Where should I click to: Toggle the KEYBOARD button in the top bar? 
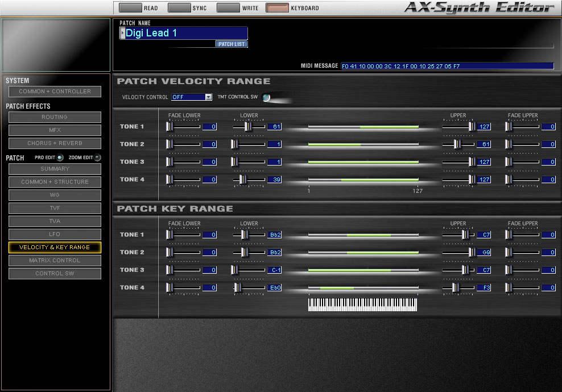(x=277, y=7)
